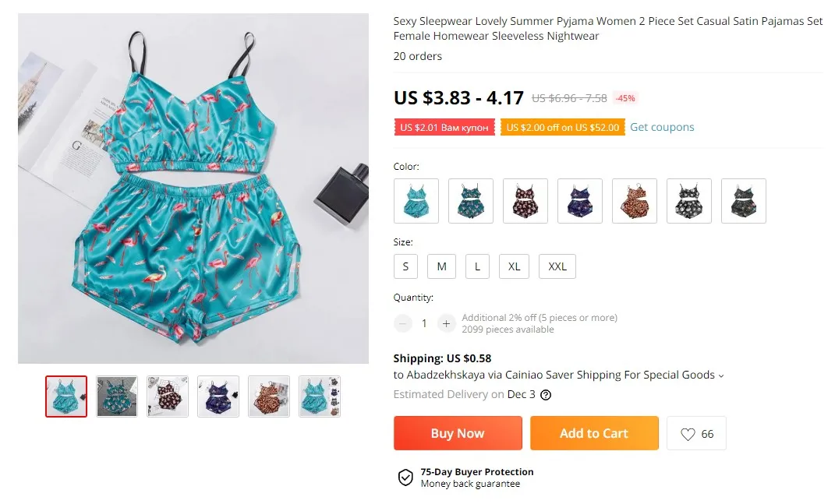Select the leopard print color swatch
The width and height of the screenshot is (835, 504).
pos(635,201)
